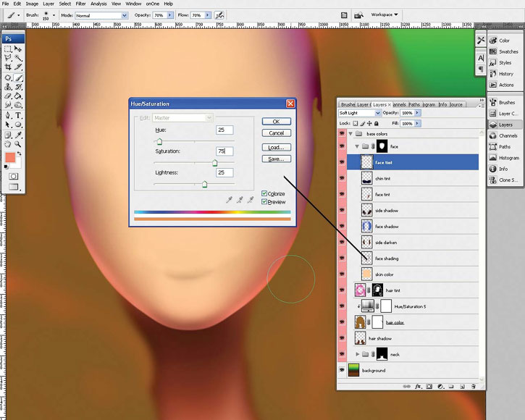This screenshot has width=525, height=420.
Task: Click the airbrush icon in options bar
Action: coord(219,15)
